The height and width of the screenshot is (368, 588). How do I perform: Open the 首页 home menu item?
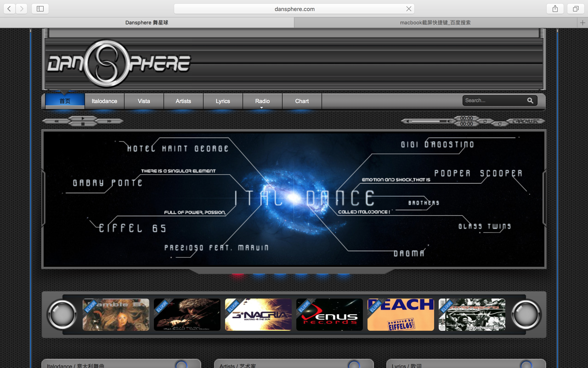pos(65,101)
